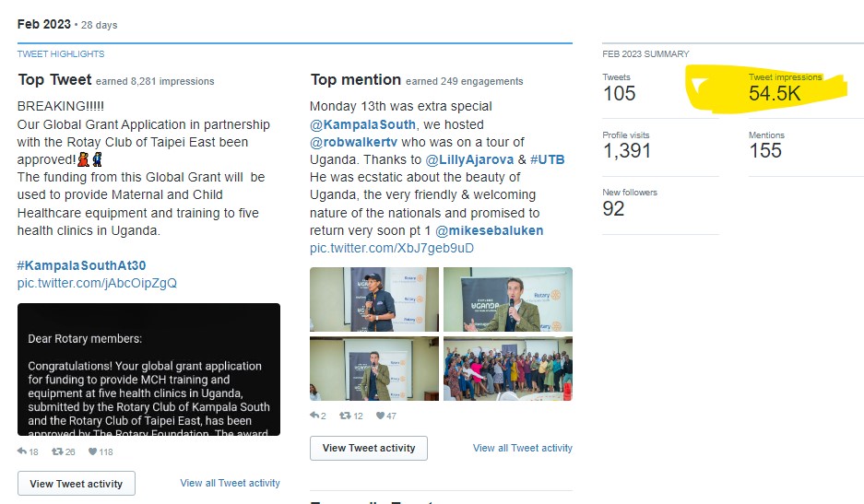This screenshot has width=864, height=504.
Task: Follow View all Tweet activity link under Top mention
Action: 523,448
